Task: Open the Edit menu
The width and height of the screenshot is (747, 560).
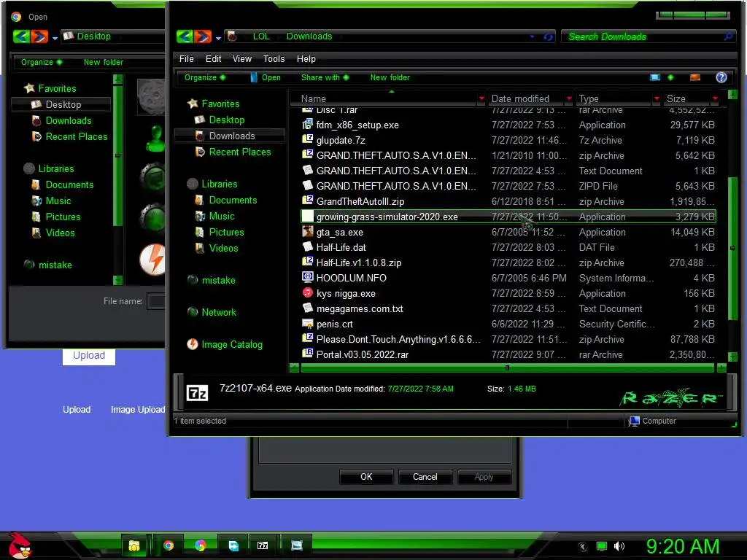Action: [213, 59]
